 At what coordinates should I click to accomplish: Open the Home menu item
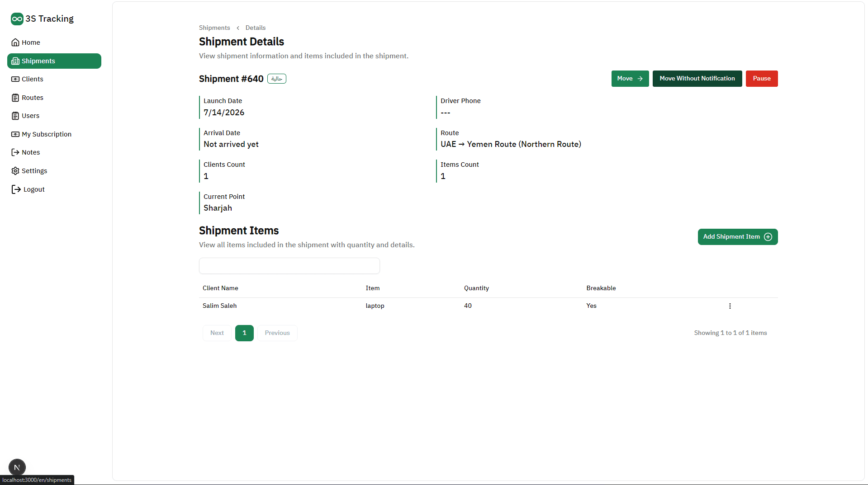coord(54,42)
